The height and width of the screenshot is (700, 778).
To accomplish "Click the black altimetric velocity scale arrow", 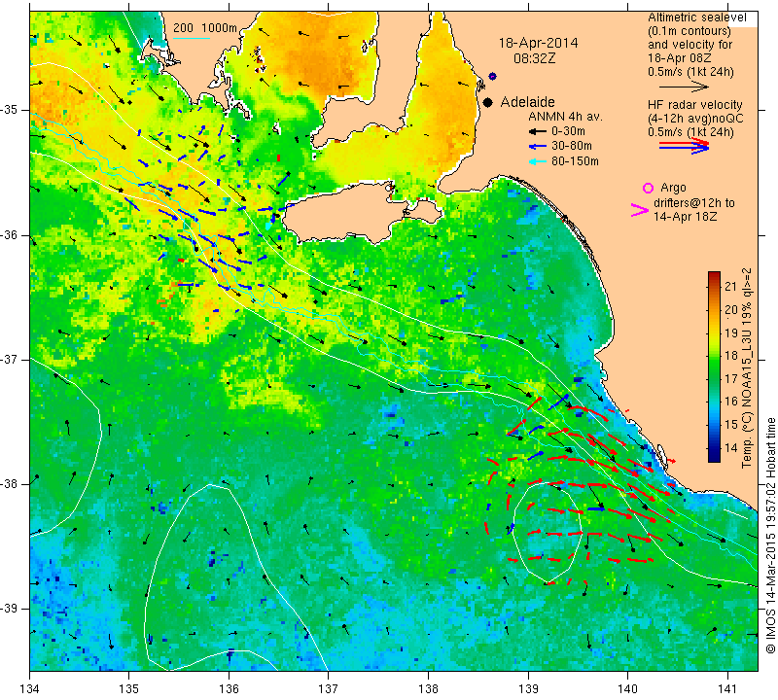I will 685,87.
